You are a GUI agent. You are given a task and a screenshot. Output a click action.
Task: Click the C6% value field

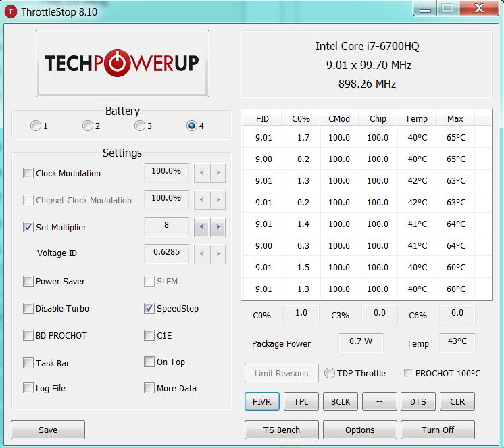point(457,314)
